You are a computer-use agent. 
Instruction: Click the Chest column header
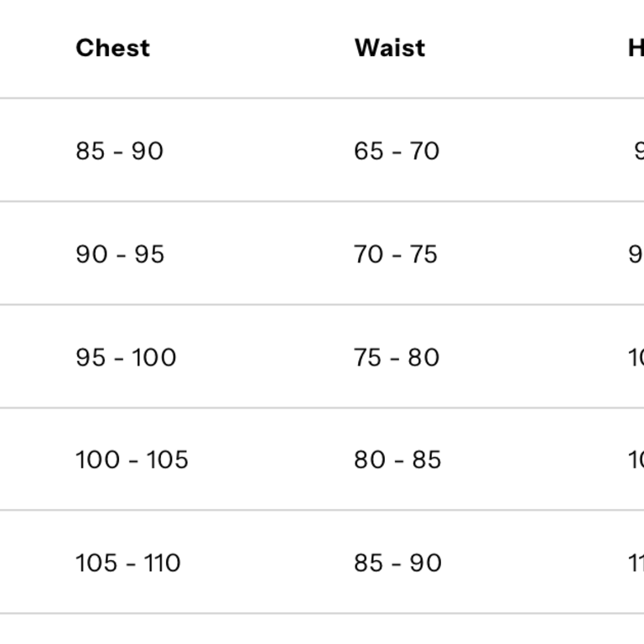(x=112, y=48)
